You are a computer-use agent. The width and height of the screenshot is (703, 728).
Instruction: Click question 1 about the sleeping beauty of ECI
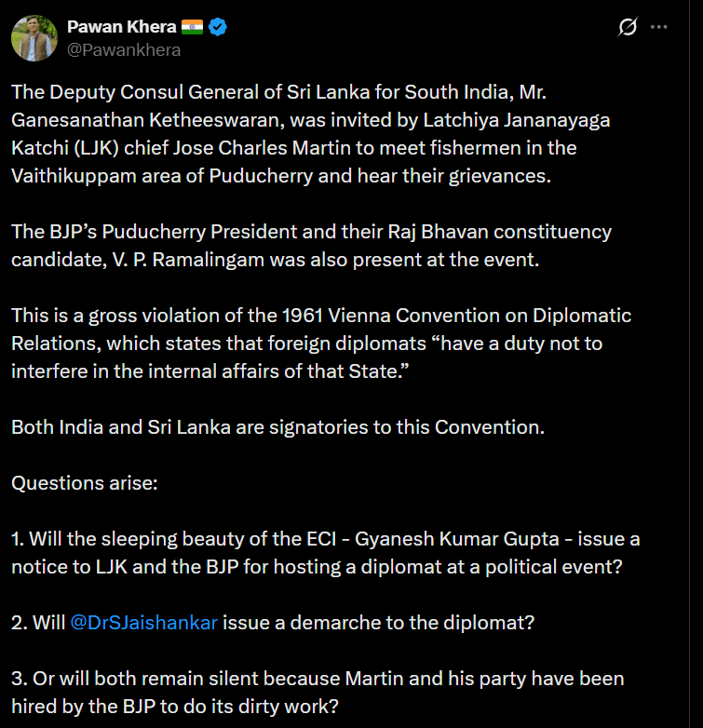(325, 553)
